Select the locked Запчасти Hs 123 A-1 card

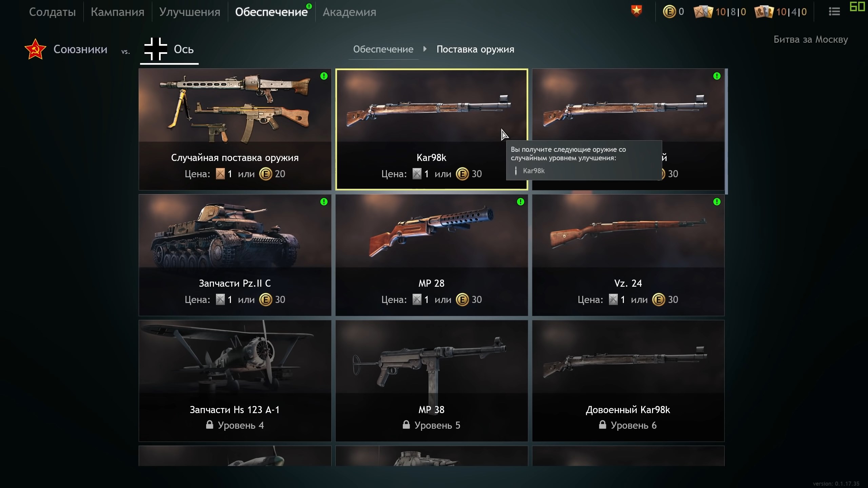(x=235, y=381)
